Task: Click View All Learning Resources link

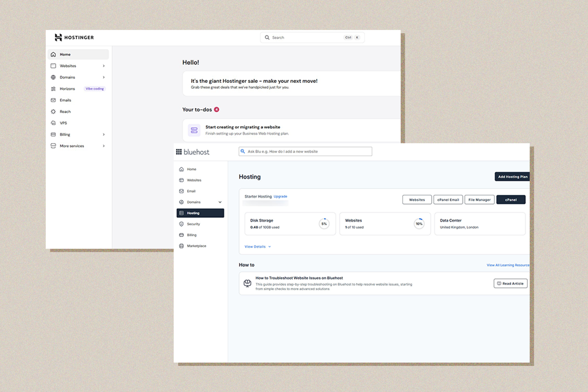Action: [x=508, y=265]
